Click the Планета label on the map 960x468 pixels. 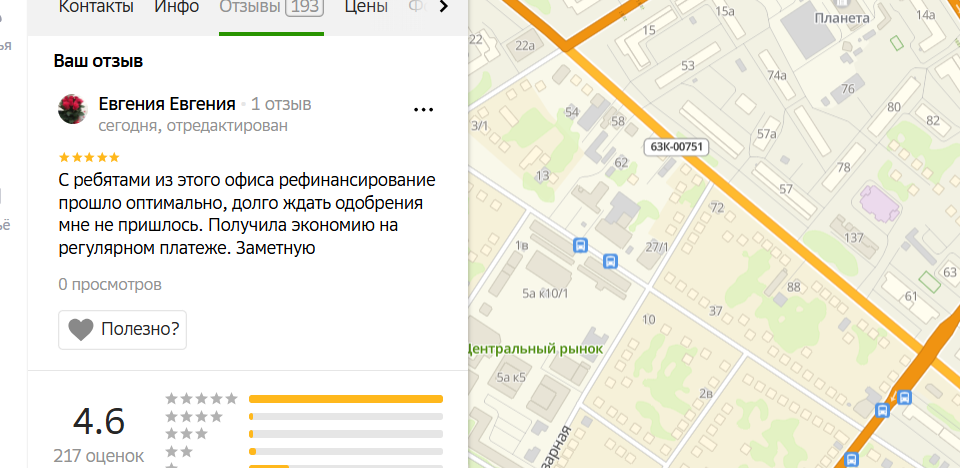pyautogui.click(x=842, y=18)
